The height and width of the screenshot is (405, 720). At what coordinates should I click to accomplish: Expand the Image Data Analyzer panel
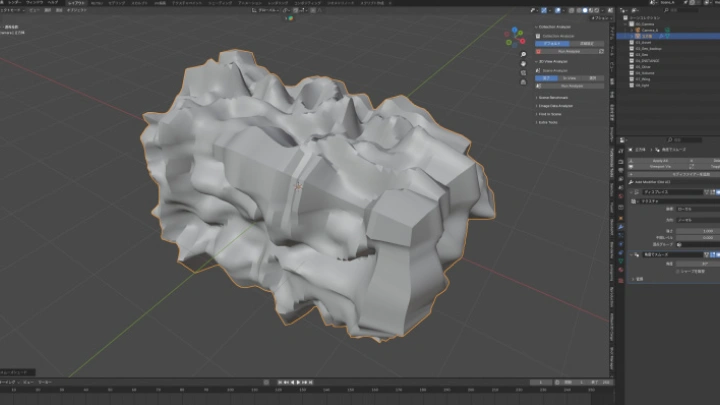[554, 106]
